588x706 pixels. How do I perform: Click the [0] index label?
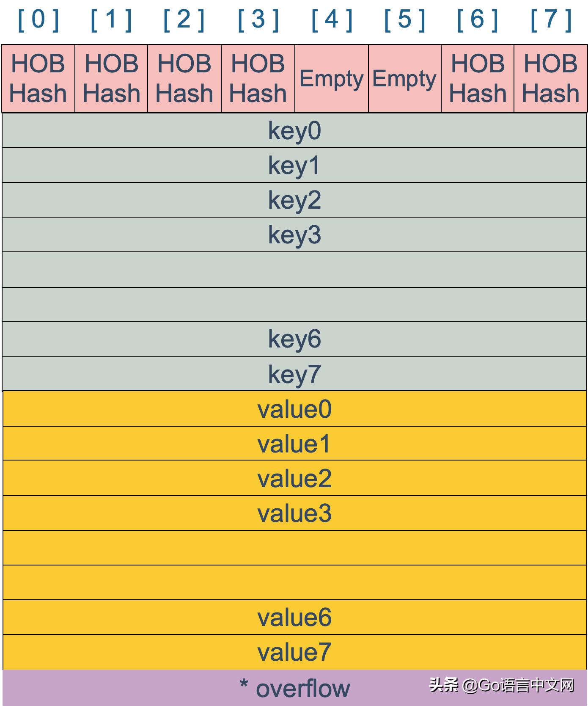[x=38, y=19]
